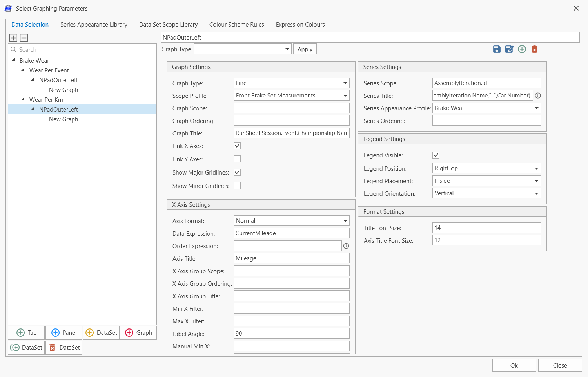Click info icon beside Series Title field
588x377 pixels.
point(538,96)
